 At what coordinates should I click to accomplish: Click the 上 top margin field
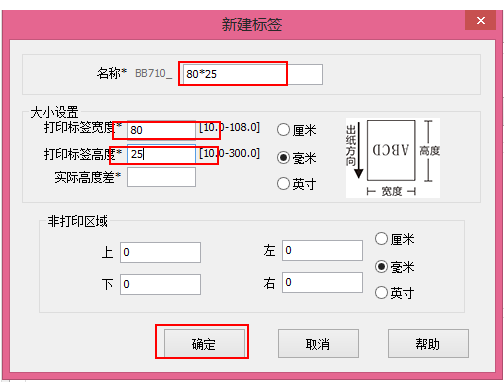click(x=160, y=252)
